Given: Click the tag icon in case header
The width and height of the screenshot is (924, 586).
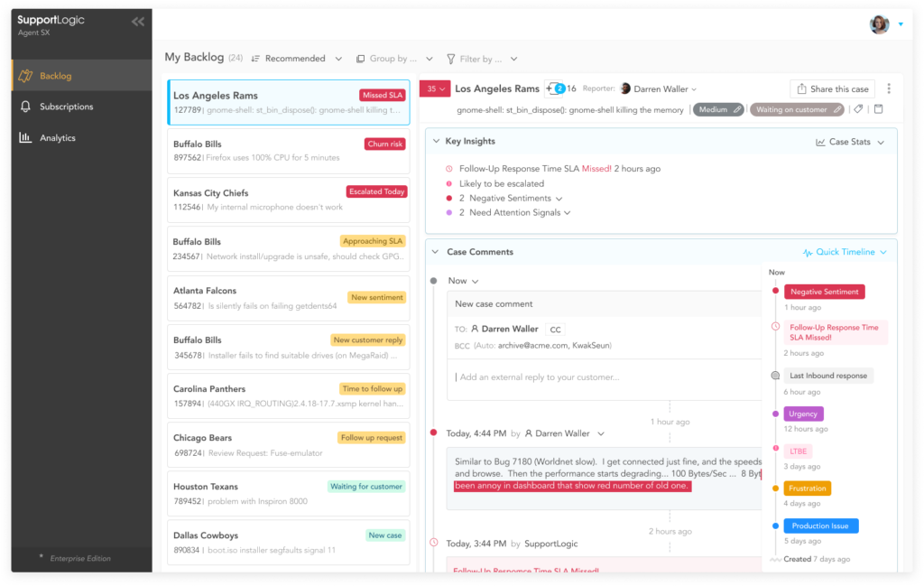Looking at the screenshot, I should pos(859,109).
